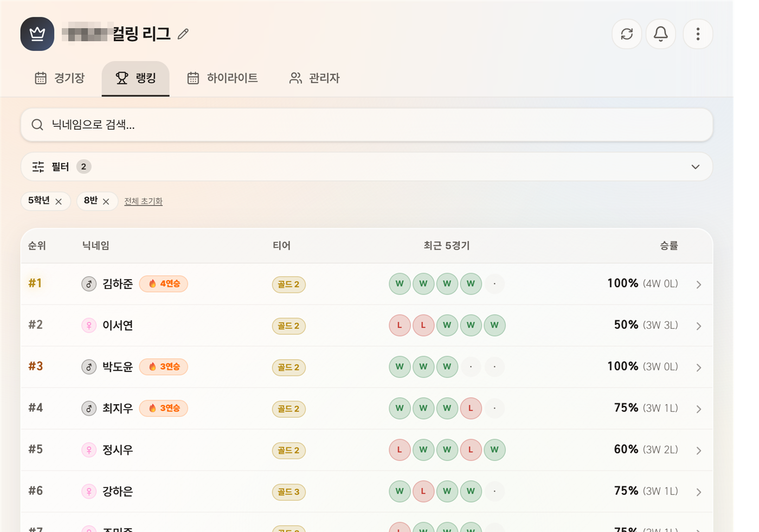Open notifications bell

[660, 34]
